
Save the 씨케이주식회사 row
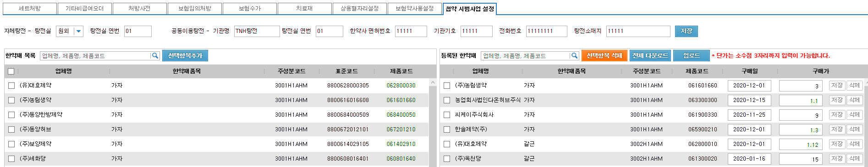pos(837,115)
